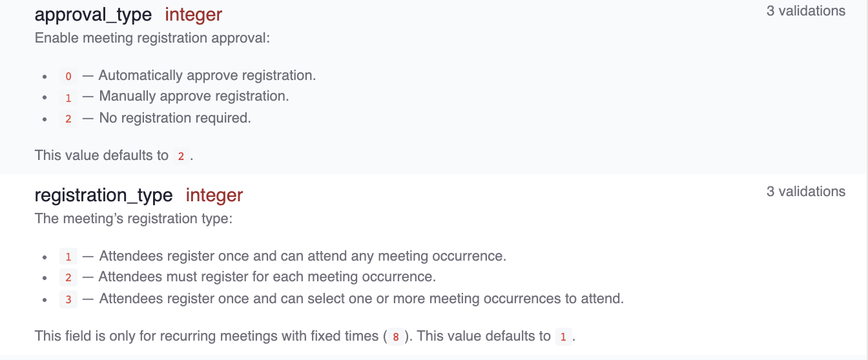This screenshot has width=868, height=360.
Task: Click the registration_type default value 1 code
Action: [563, 337]
